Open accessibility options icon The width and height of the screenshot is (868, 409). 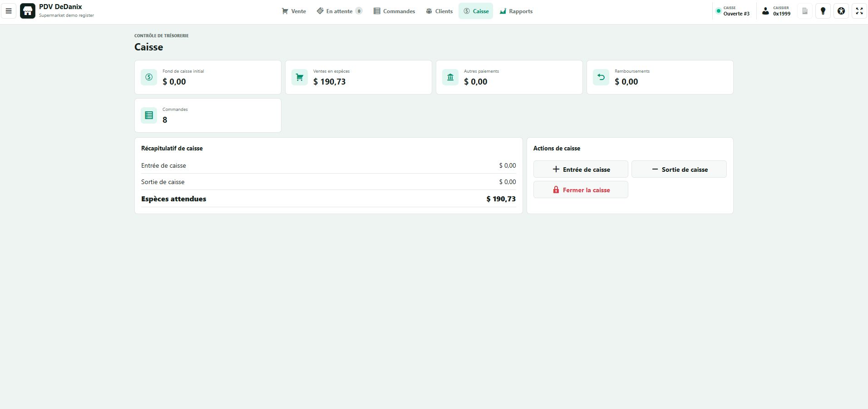(841, 11)
